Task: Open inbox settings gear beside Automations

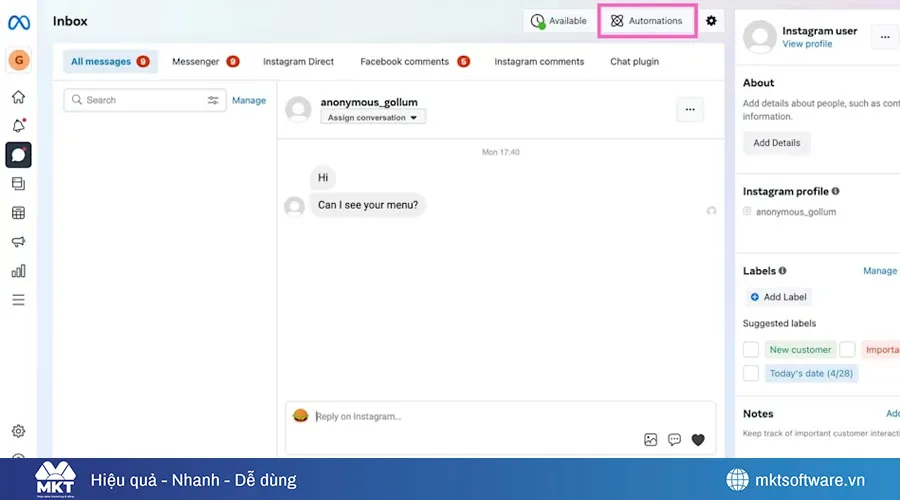Action: [x=711, y=21]
